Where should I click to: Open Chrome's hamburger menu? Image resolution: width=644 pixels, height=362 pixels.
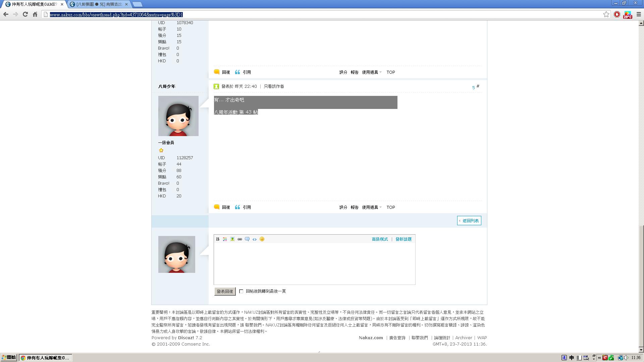(x=639, y=14)
